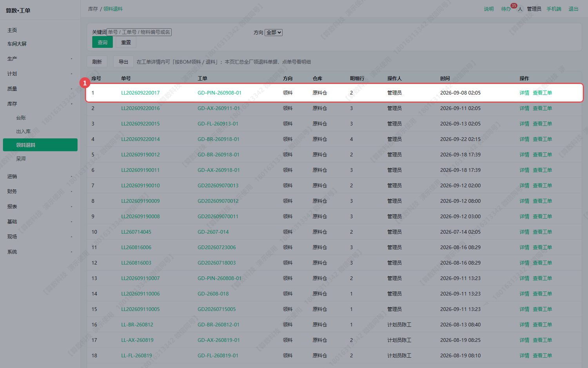Open 详情 for row LL202609220015
The height and width of the screenshot is (368, 588).
[524, 124]
